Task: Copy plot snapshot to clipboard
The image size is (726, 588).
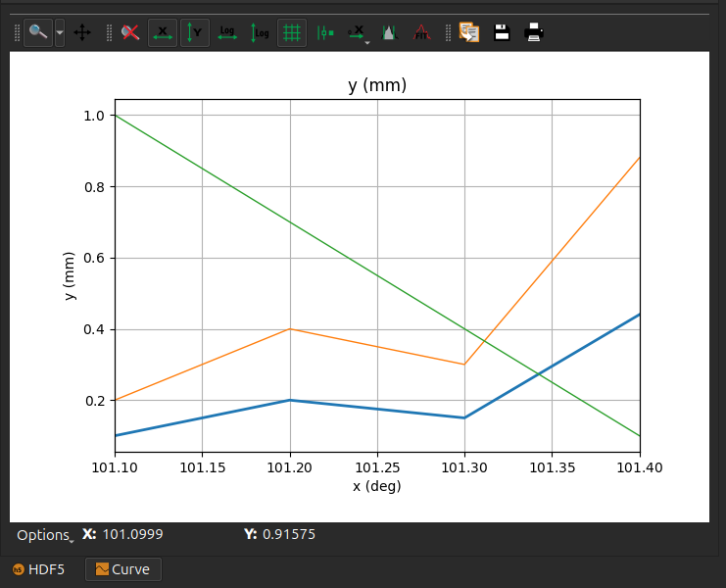Action: [469, 33]
